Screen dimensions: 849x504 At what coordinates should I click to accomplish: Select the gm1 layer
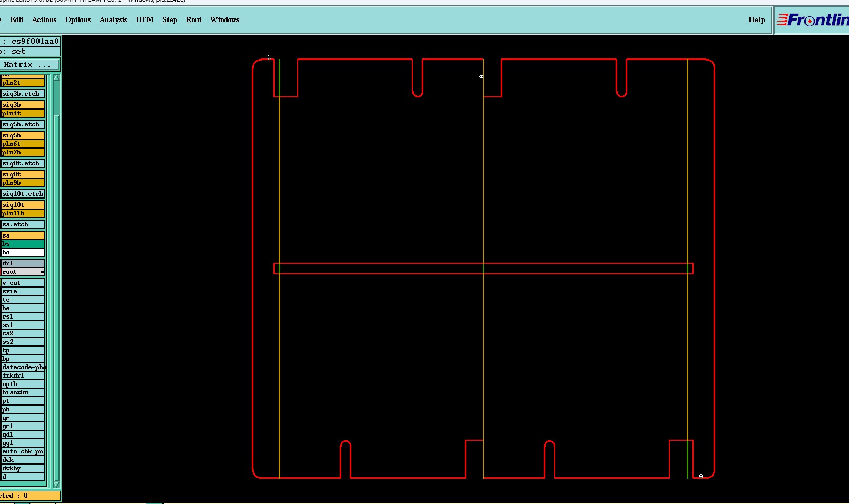23,426
